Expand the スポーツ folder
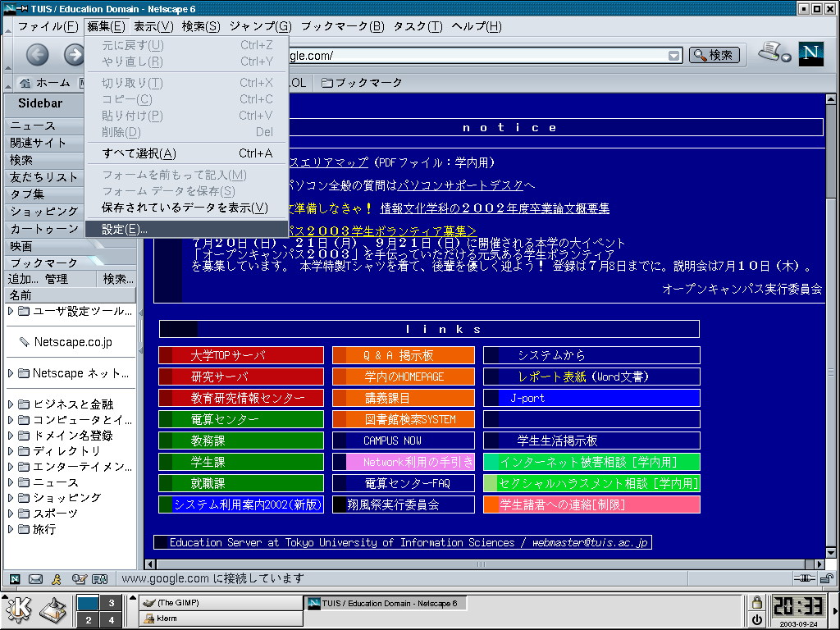 10,514
